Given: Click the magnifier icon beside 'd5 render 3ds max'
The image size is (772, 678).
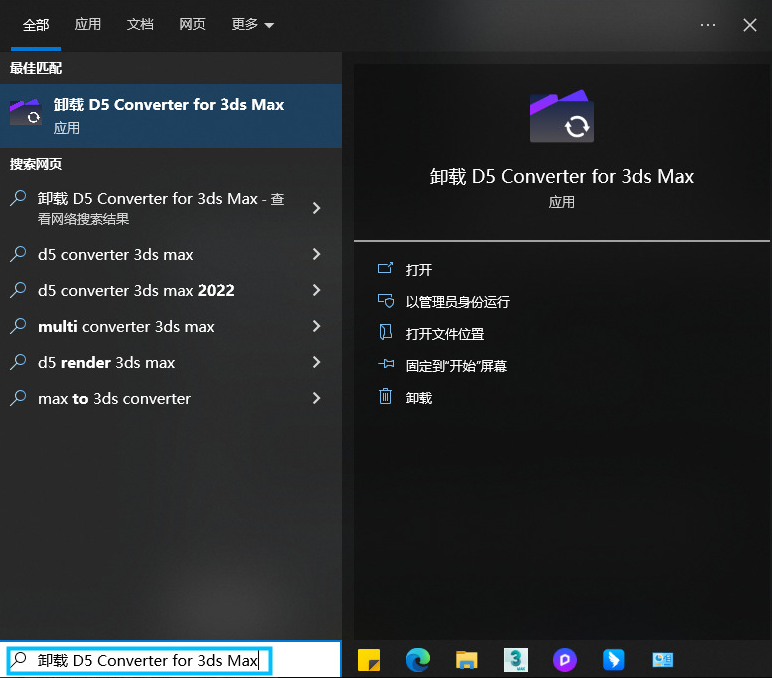Looking at the screenshot, I should pos(18,361).
